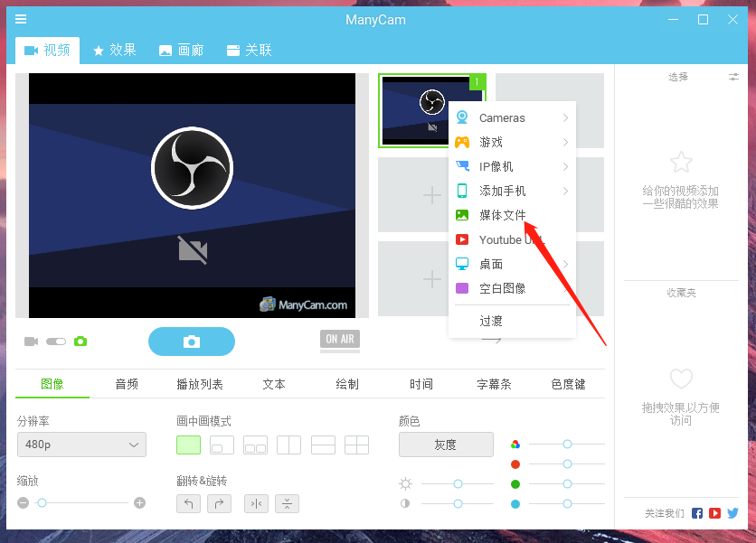The height and width of the screenshot is (543, 756).
Task: Open the 播放列表 tab
Action: coord(200,385)
